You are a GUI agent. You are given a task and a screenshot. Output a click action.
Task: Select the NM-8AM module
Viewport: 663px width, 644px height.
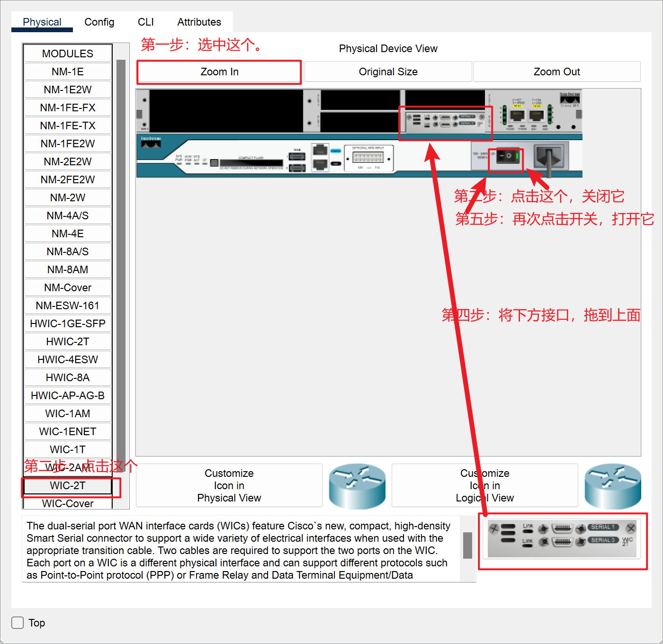pos(68,269)
